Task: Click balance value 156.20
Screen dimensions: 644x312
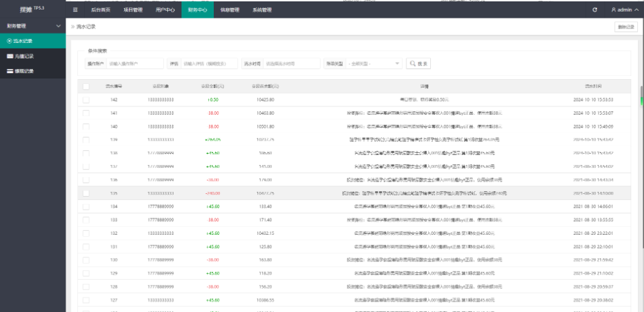Action: tap(266, 287)
